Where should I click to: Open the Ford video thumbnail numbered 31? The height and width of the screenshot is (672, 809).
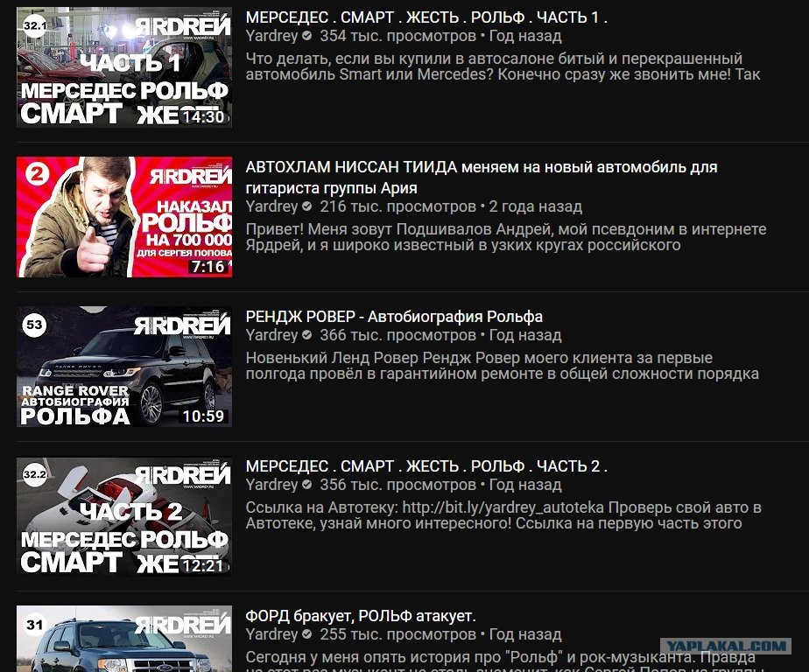[124, 639]
